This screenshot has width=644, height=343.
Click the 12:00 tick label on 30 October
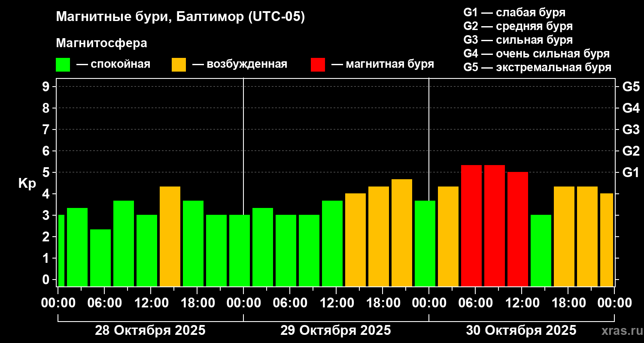tap(522, 303)
